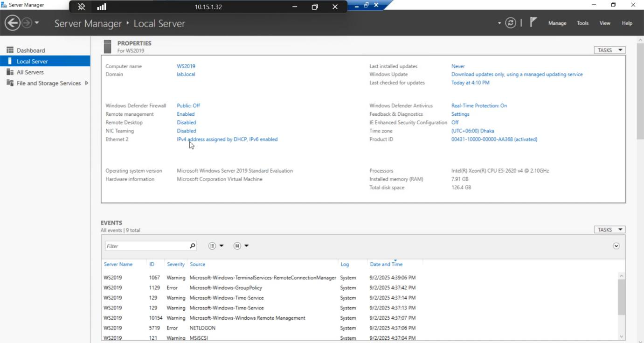This screenshot has height=343, width=644.
Task: Click the All Servers icon
Action: [10, 72]
